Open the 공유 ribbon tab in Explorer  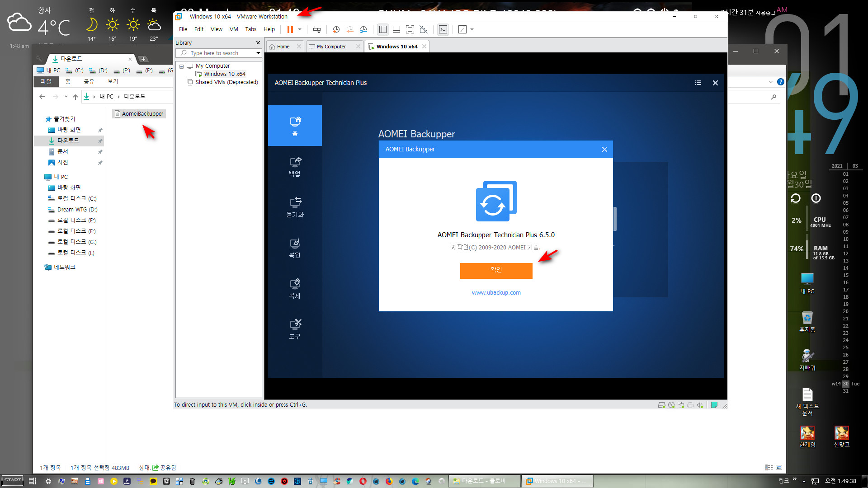(89, 82)
